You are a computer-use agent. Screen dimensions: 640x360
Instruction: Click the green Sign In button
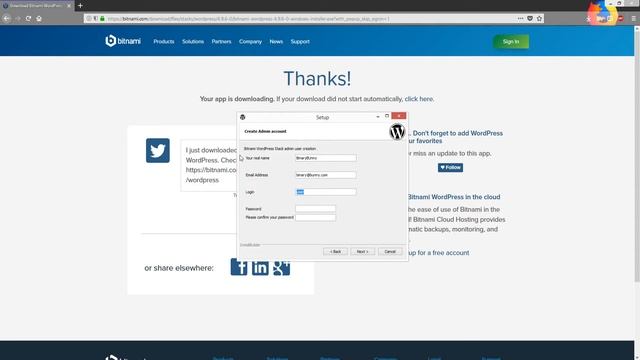click(511, 41)
